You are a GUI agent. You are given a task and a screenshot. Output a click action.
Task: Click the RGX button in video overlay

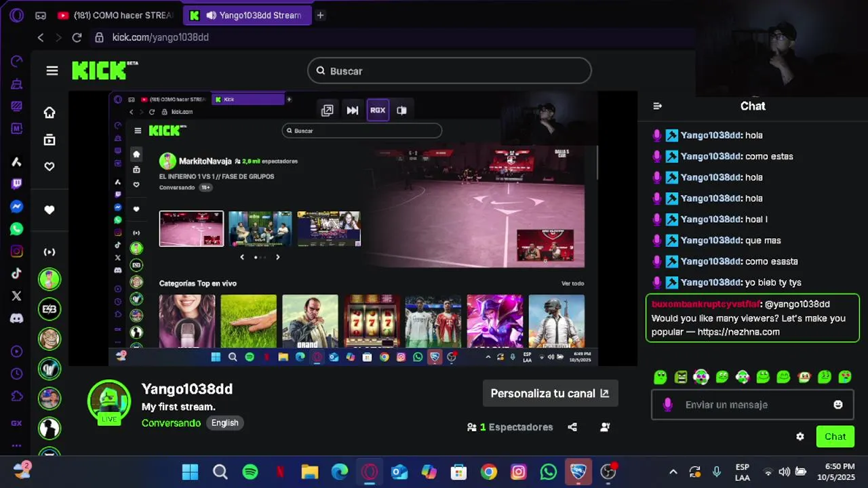click(378, 110)
